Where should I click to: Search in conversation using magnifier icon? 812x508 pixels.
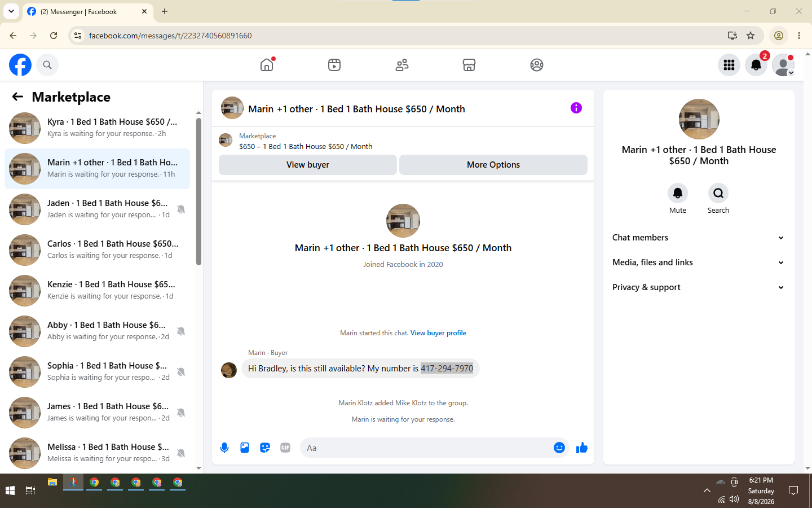(x=718, y=193)
